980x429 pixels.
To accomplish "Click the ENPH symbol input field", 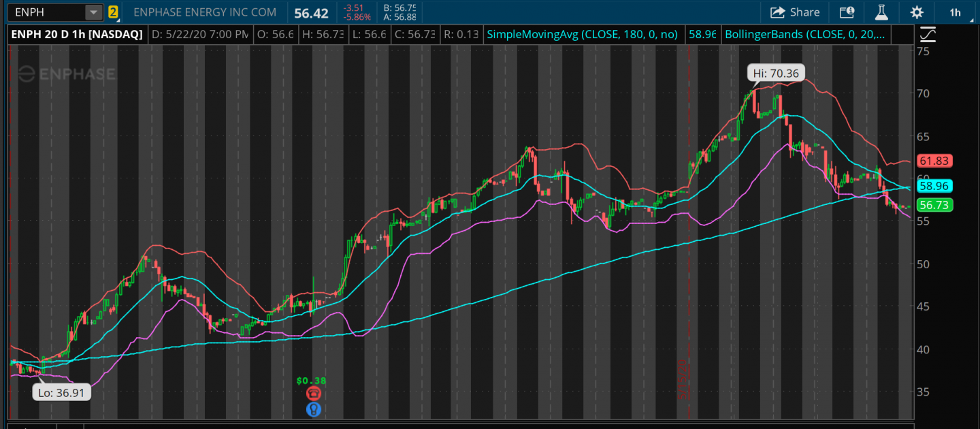I will [45, 12].
